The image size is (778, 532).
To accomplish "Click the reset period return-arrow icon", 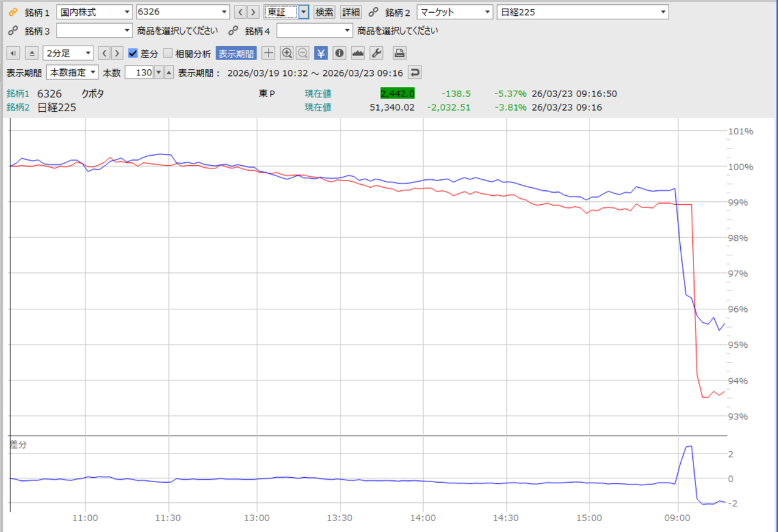I will 414,72.
